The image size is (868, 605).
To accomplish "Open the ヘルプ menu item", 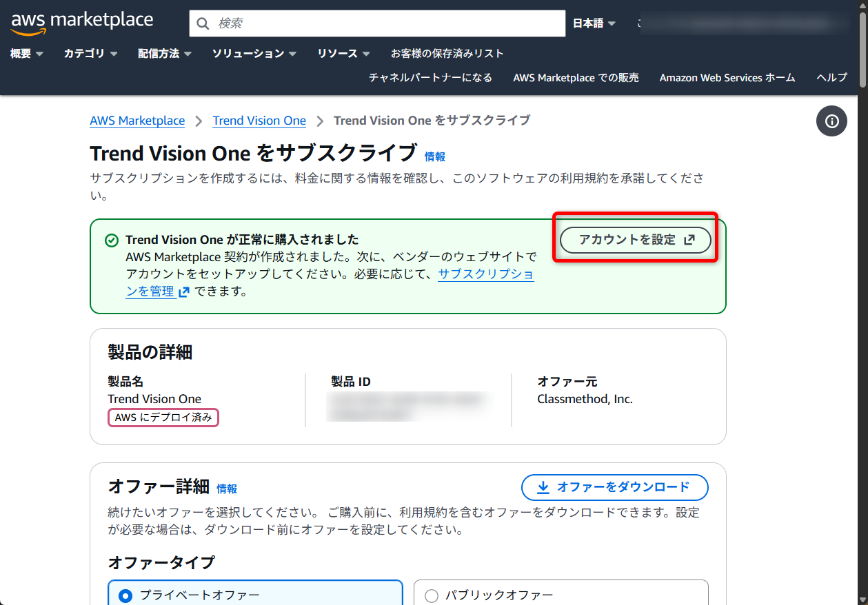I will pyautogui.click(x=832, y=78).
